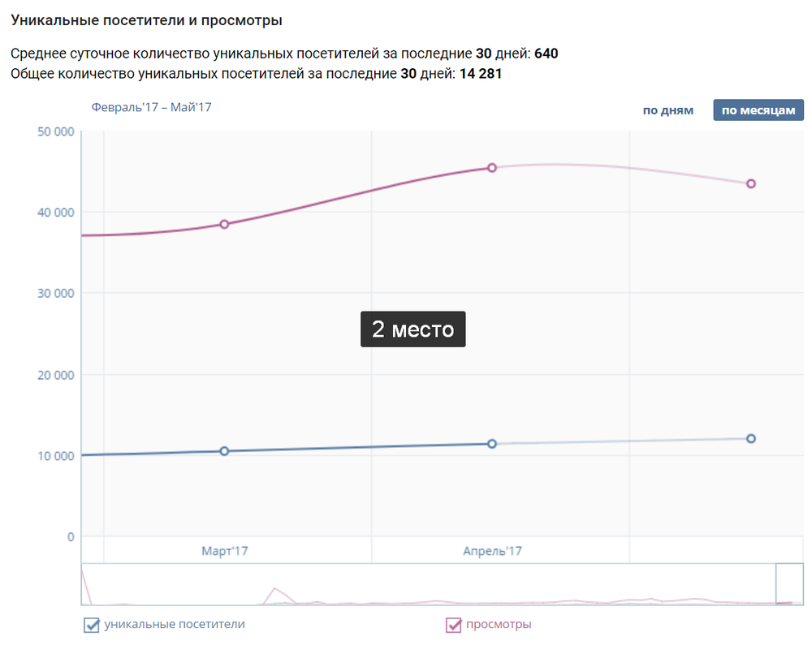Toggle the pink "просмотры" checkbox
812x654 pixels.
click(x=453, y=625)
